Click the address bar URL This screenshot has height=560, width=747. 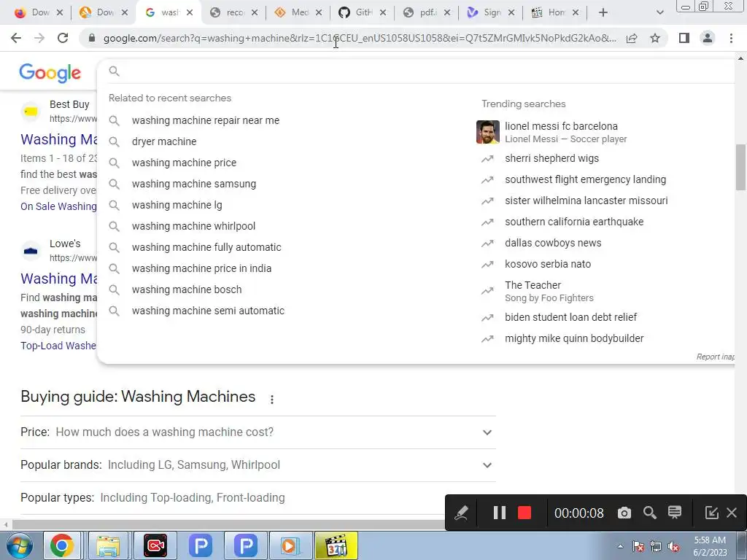[360, 38]
